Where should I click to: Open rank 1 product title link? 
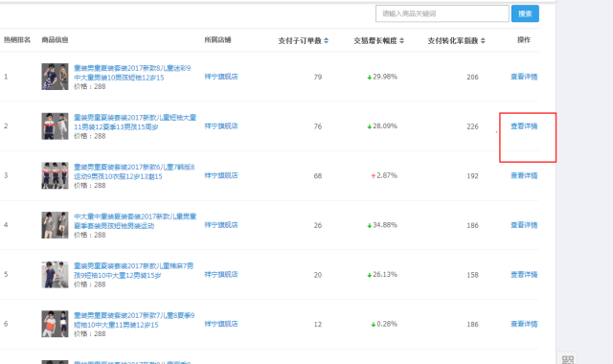pos(132,73)
